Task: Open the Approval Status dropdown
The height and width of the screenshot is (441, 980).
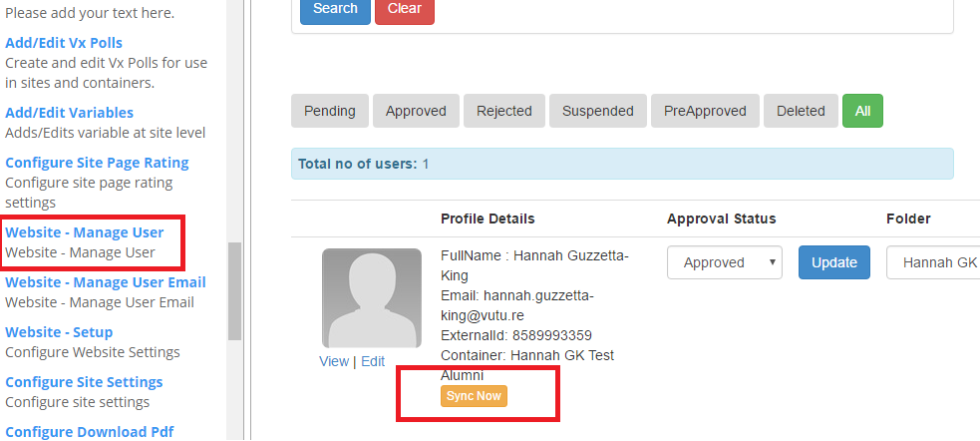Action: coord(725,262)
